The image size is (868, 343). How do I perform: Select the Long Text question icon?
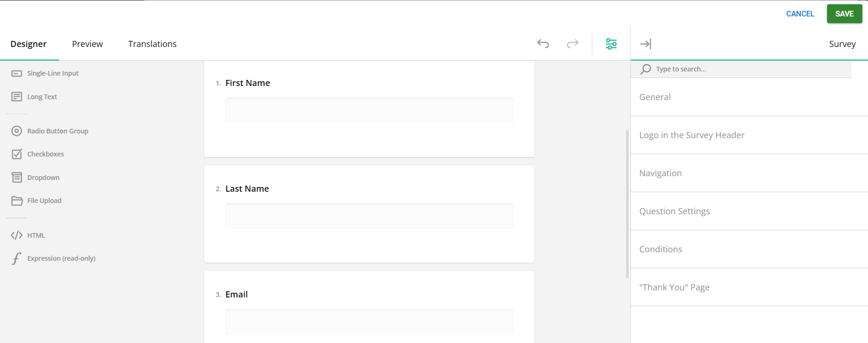pyautogui.click(x=17, y=96)
